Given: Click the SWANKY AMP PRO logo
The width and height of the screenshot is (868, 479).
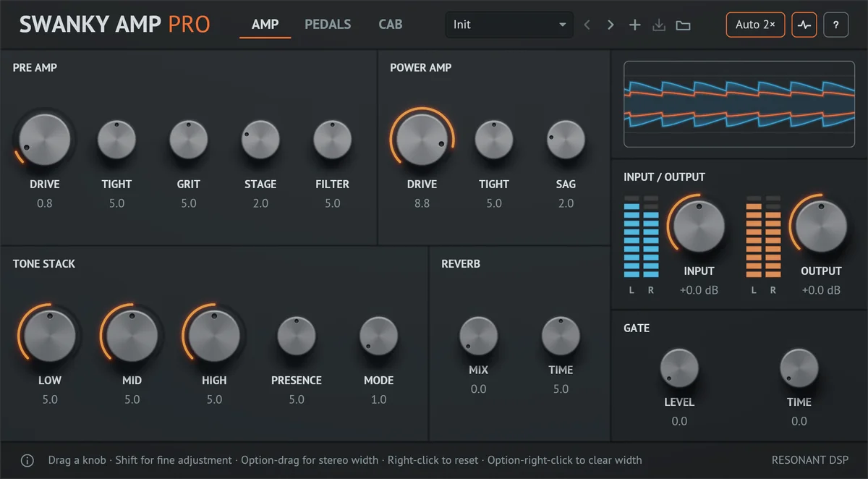Looking at the screenshot, I should point(114,25).
